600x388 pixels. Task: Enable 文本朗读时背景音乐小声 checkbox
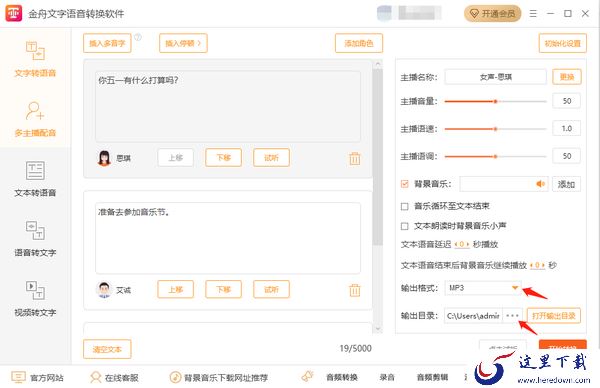click(404, 226)
